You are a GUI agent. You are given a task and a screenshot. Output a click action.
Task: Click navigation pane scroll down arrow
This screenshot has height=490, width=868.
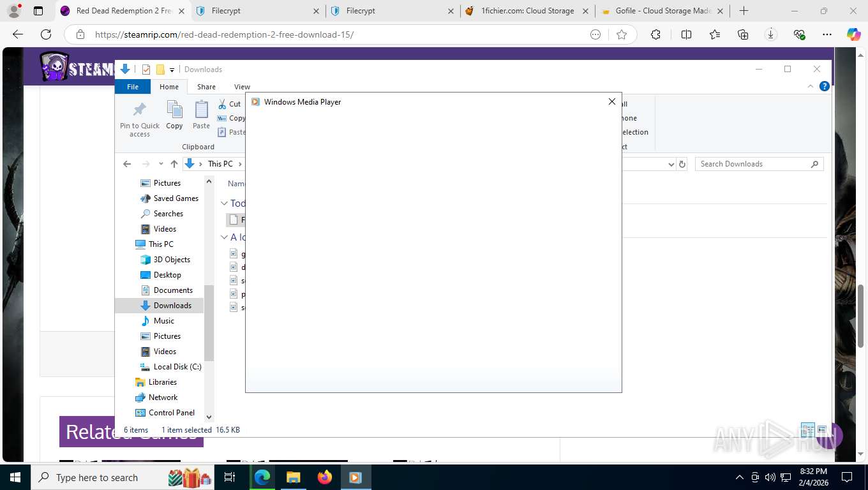(209, 417)
